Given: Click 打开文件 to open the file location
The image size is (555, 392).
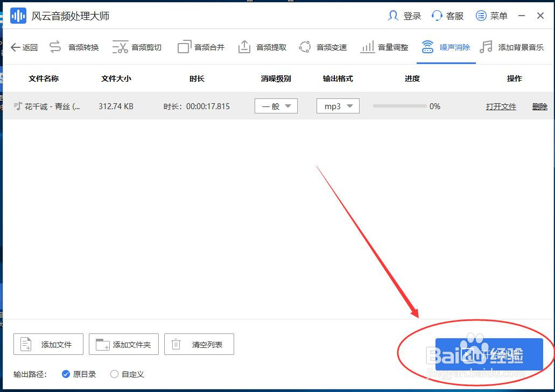Looking at the screenshot, I should coord(501,106).
